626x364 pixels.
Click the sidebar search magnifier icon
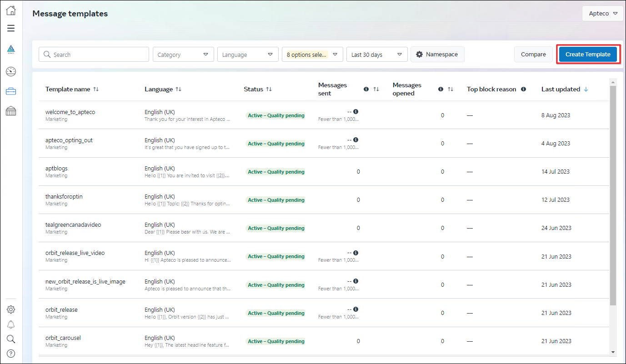(11, 339)
